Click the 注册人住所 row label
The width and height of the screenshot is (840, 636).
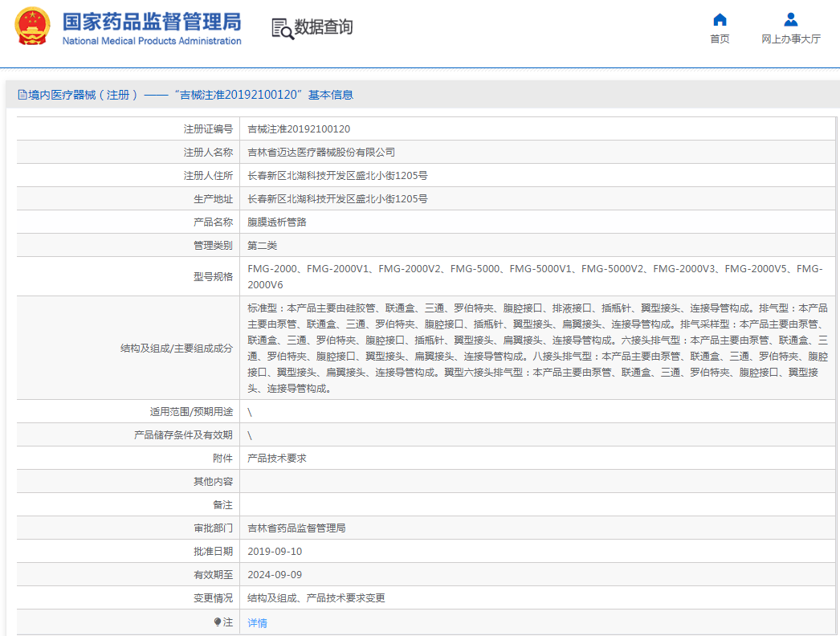pos(208,176)
